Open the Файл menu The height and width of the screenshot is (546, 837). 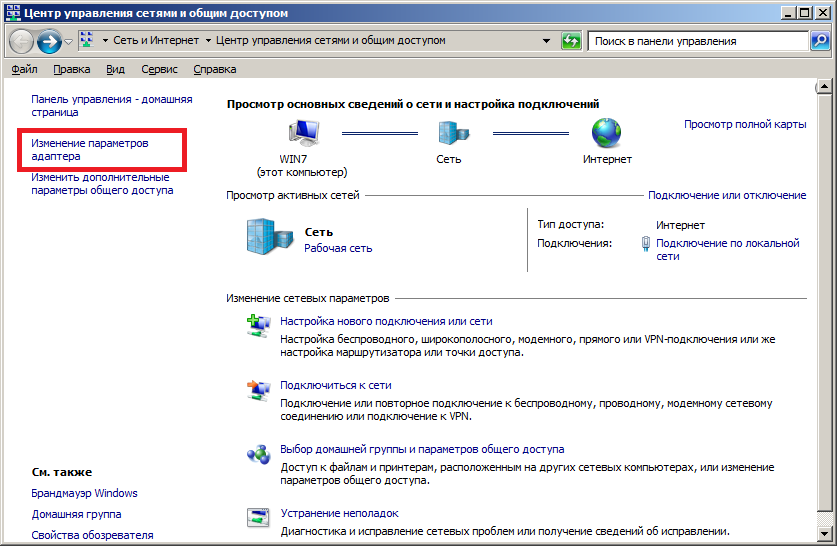click(x=24, y=69)
